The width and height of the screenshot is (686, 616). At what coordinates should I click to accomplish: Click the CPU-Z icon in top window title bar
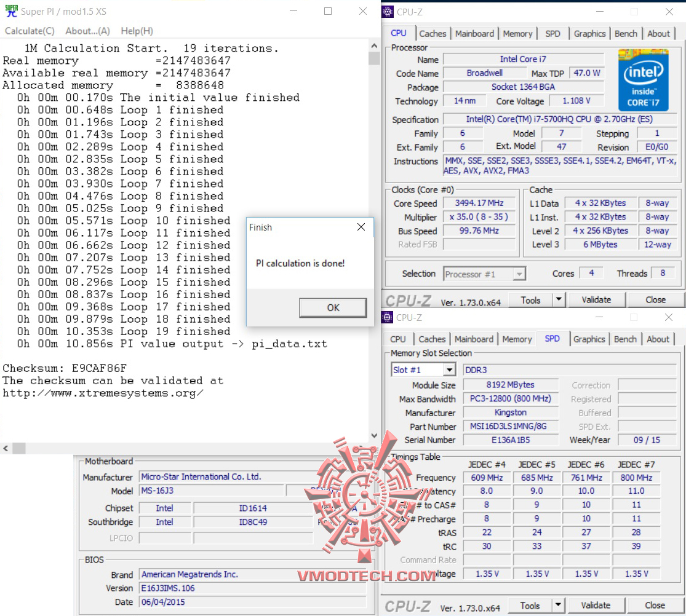388,12
